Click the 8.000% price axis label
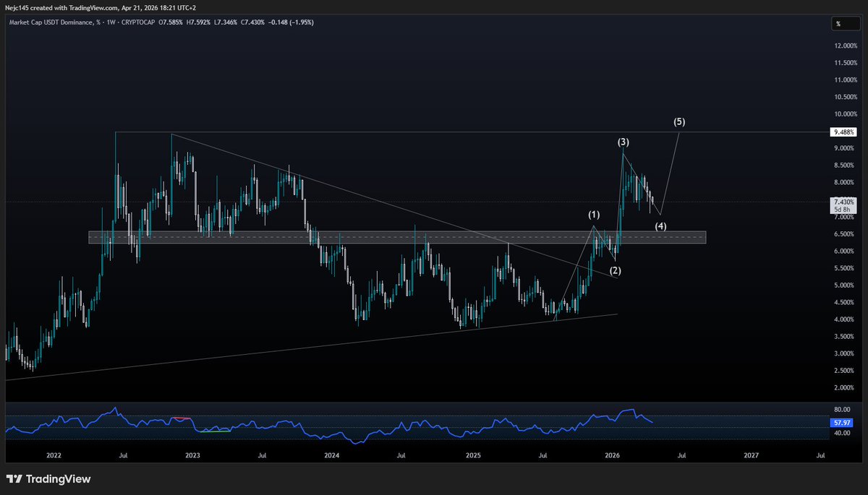Viewport: 868px width, 495px height. point(845,182)
